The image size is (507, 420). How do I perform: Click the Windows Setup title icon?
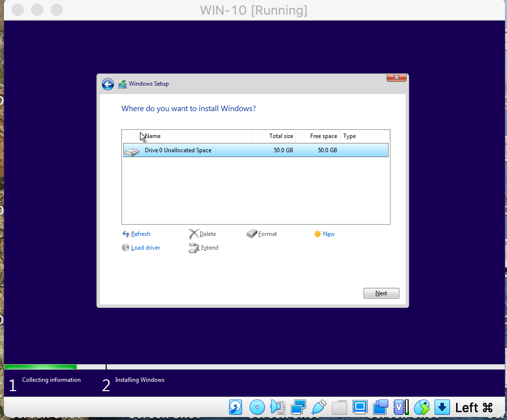pyautogui.click(x=122, y=84)
